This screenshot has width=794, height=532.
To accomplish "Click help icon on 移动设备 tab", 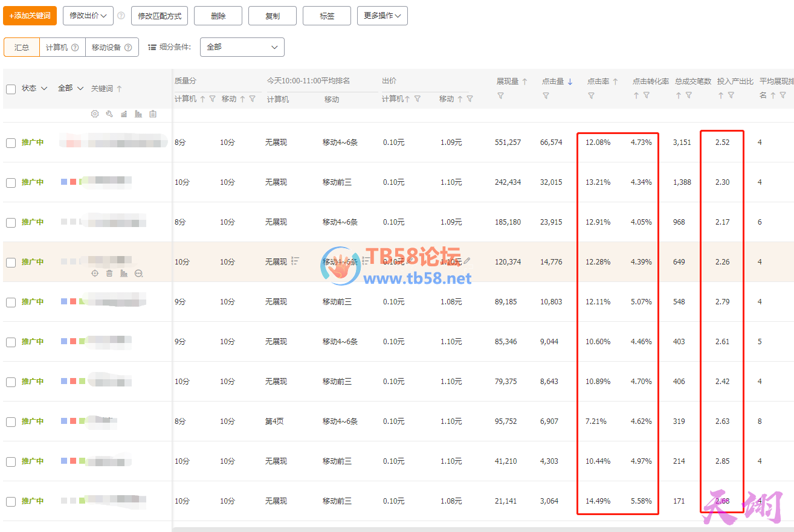I will pyautogui.click(x=128, y=47).
